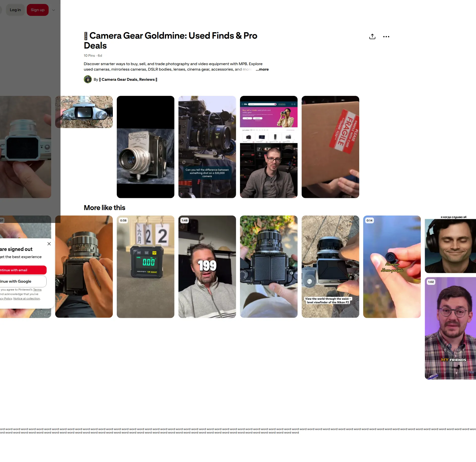Click the board author avatar
Image resolution: width=476 pixels, height=462 pixels.
coord(88,79)
